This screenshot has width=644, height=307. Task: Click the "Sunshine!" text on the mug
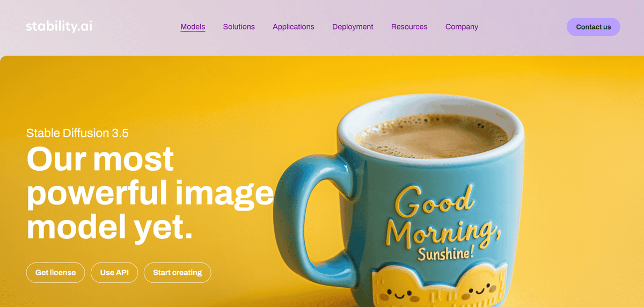click(446, 252)
